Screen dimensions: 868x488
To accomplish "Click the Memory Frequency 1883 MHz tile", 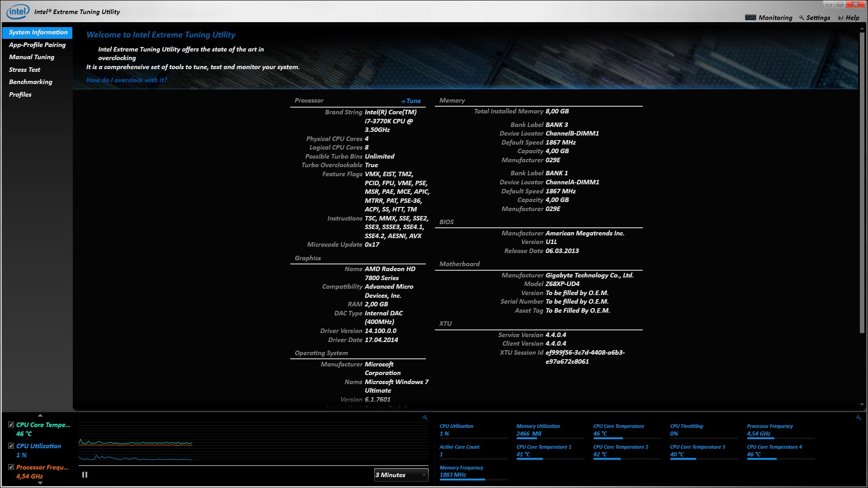I will (x=473, y=473).
